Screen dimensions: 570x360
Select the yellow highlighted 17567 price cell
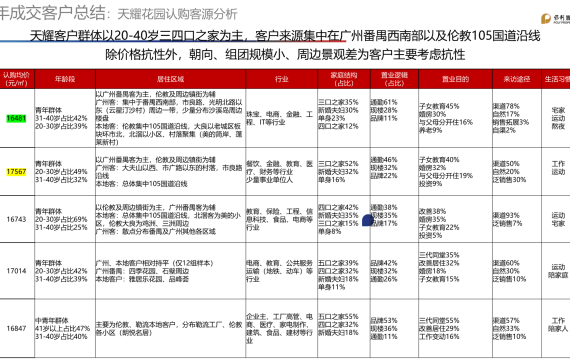pos(16,172)
